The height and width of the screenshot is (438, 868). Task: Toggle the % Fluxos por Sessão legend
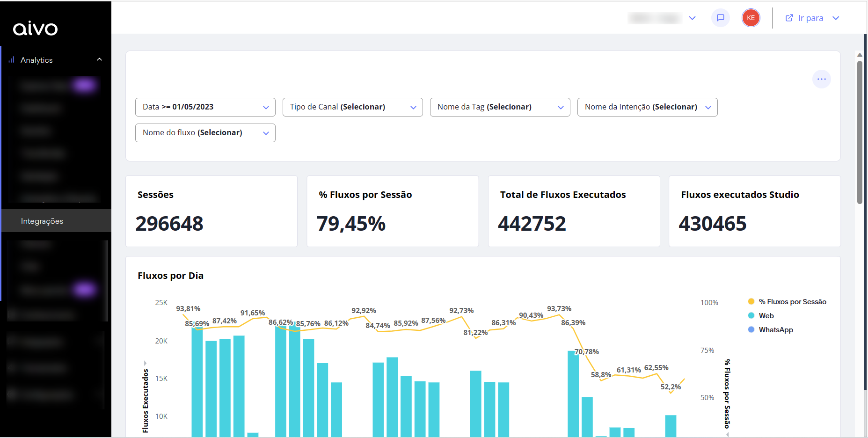pyautogui.click(x=792, y=302)
